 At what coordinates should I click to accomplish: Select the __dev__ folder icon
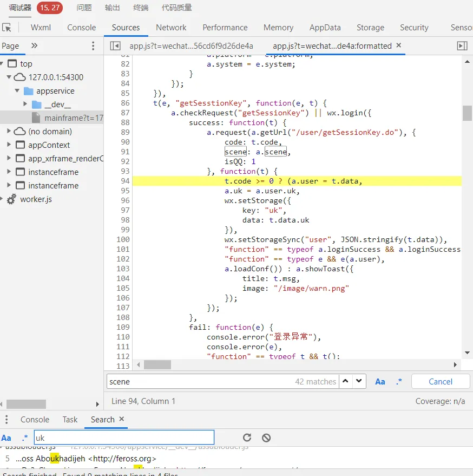coord(37,105)
